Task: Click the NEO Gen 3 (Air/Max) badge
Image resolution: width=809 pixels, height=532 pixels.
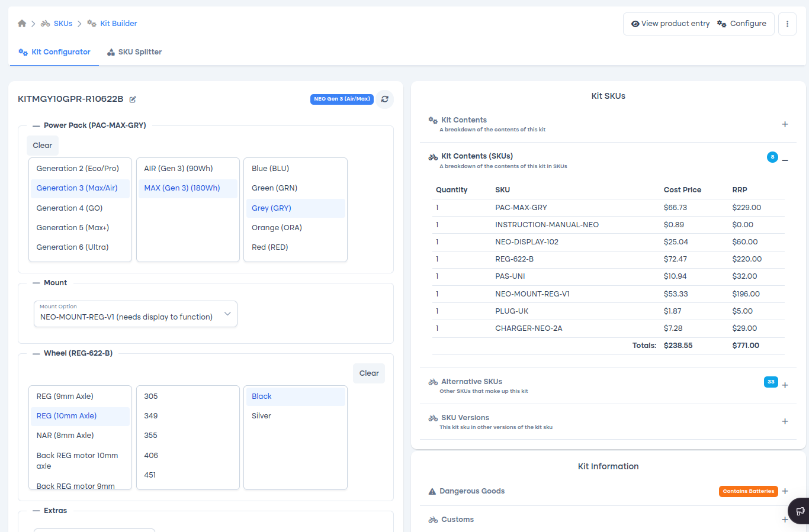Action: [342, 99]
